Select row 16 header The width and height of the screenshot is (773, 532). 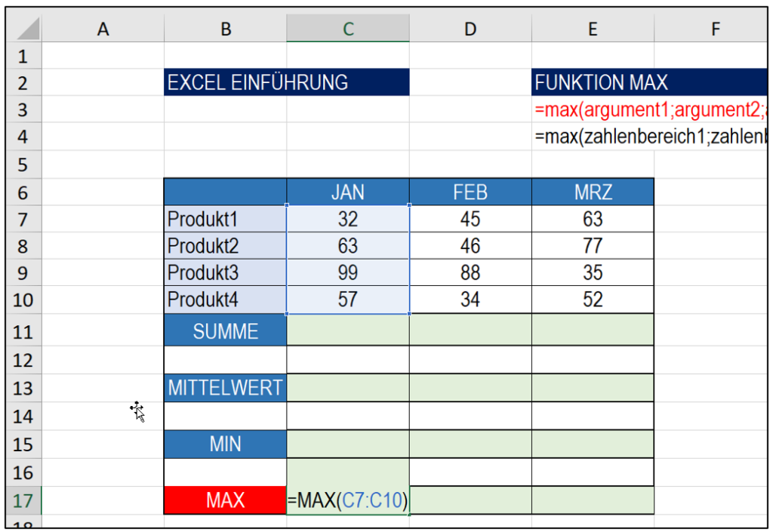coord(23,472)
